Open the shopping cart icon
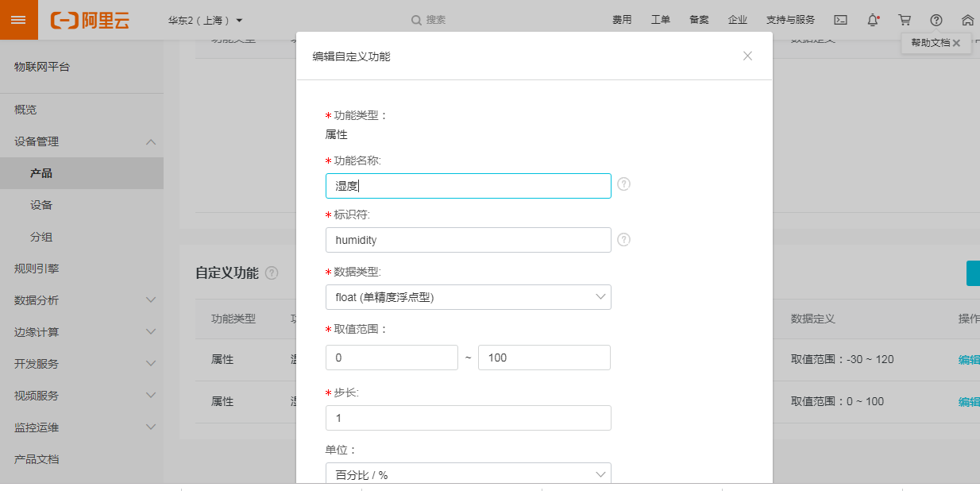980x491 pixels. click(905, 20)
